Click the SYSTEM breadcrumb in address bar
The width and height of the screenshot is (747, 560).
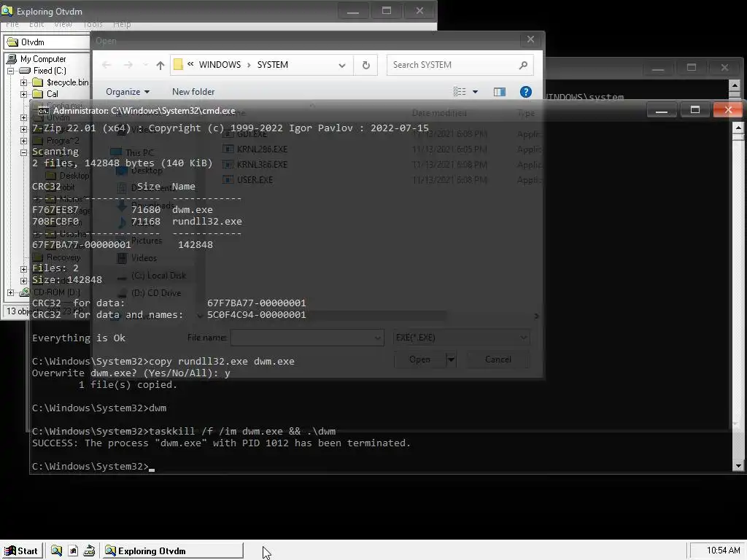click(x=273, y=65)
